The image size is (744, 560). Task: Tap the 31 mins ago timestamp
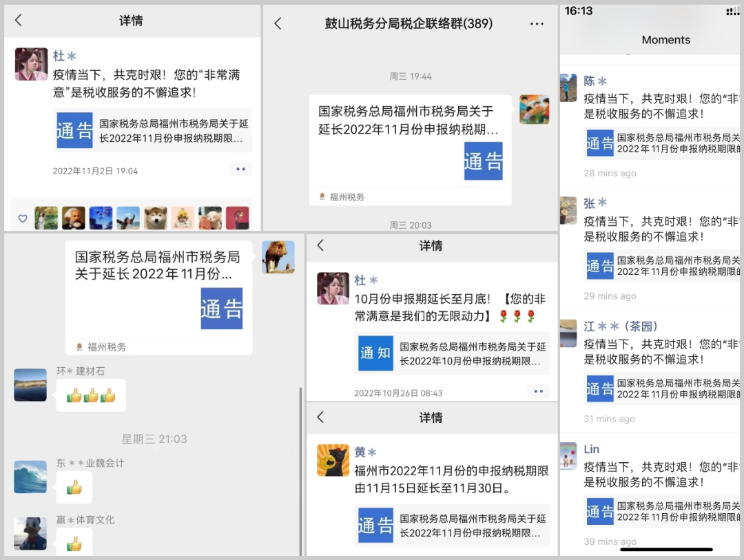pyautogui.click(x=609, y=419)
